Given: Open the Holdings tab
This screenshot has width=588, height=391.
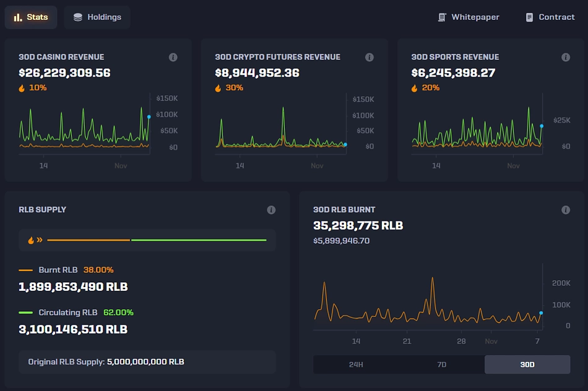Looking at the screenshot, I should point(97,17).
